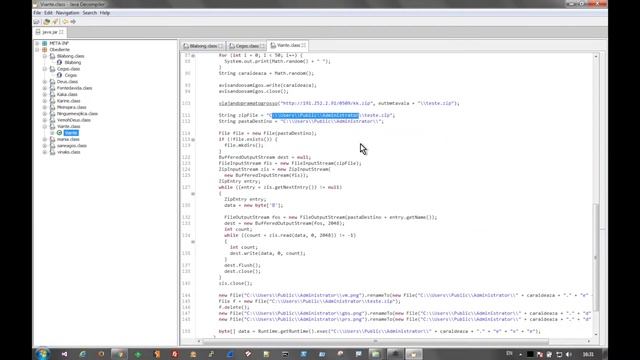Close the Viante.class editor tab
Viewport: 640px width, 360px height.
tap(304, 45)
